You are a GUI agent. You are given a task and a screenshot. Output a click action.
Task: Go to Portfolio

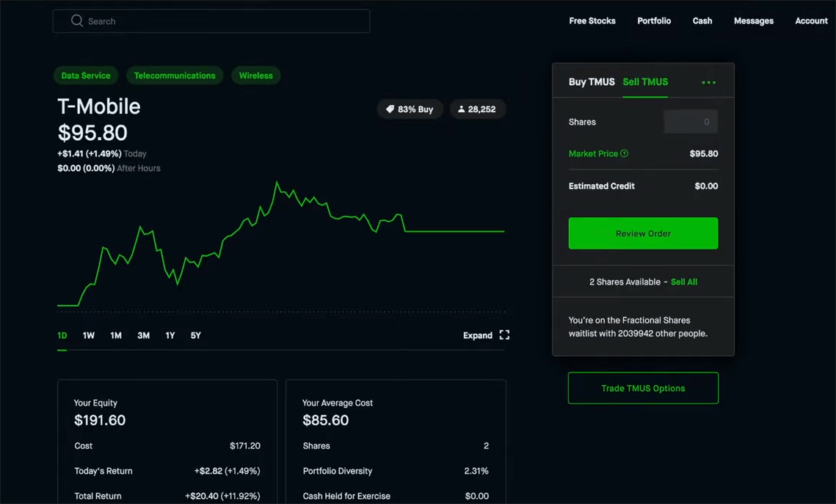654,21
